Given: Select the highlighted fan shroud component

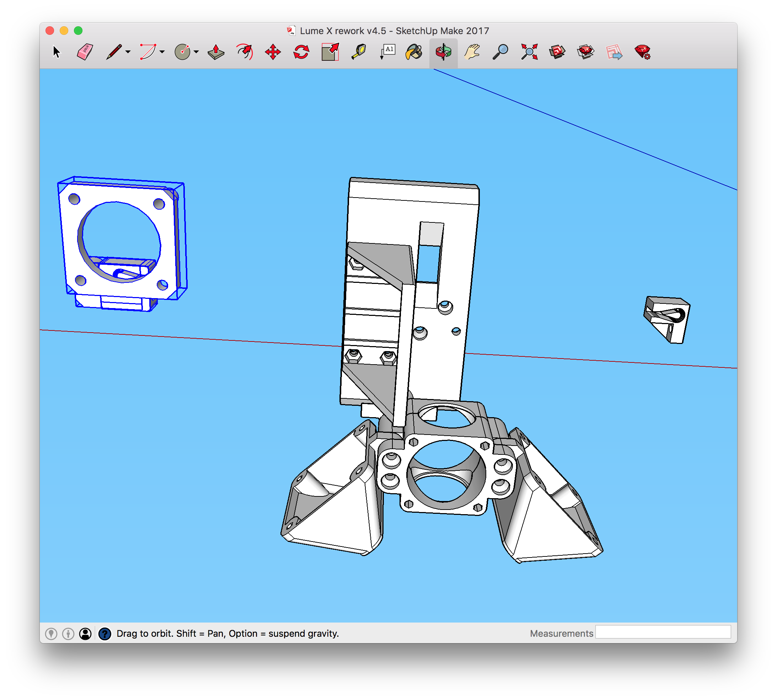Looking at the screenshot, I should click(x=122, y=244).
